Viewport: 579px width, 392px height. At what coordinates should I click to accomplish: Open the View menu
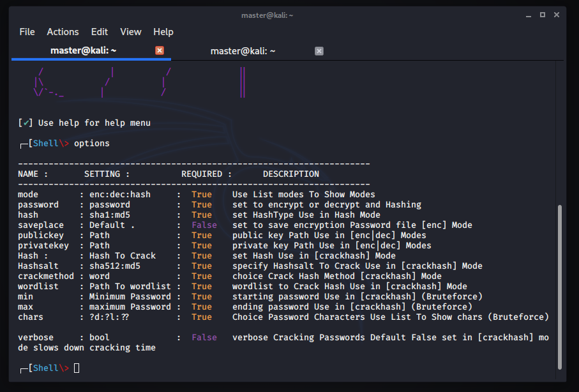pos(131,32)
